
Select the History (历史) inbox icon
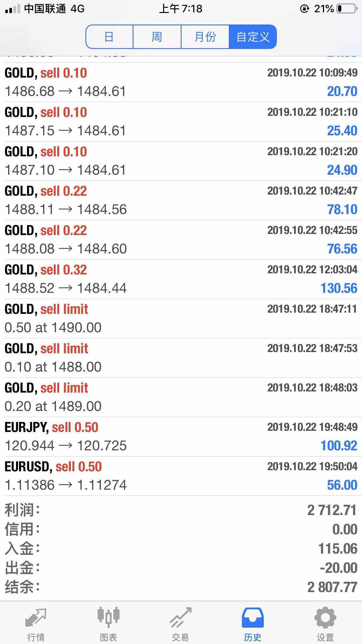[253, 618]
